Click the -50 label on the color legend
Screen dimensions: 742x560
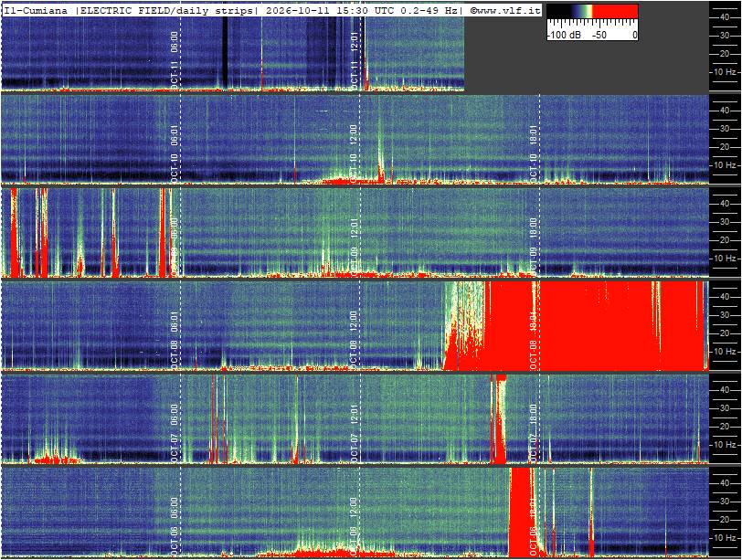click(599, 35)
